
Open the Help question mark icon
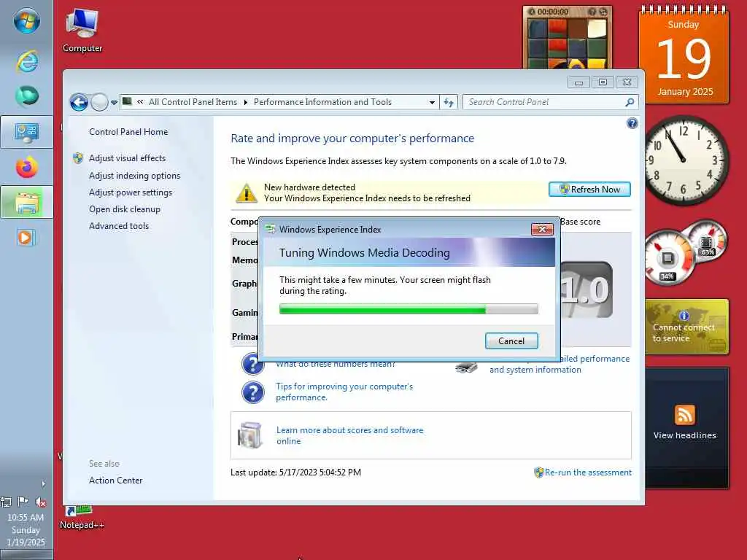pos(632,123)
